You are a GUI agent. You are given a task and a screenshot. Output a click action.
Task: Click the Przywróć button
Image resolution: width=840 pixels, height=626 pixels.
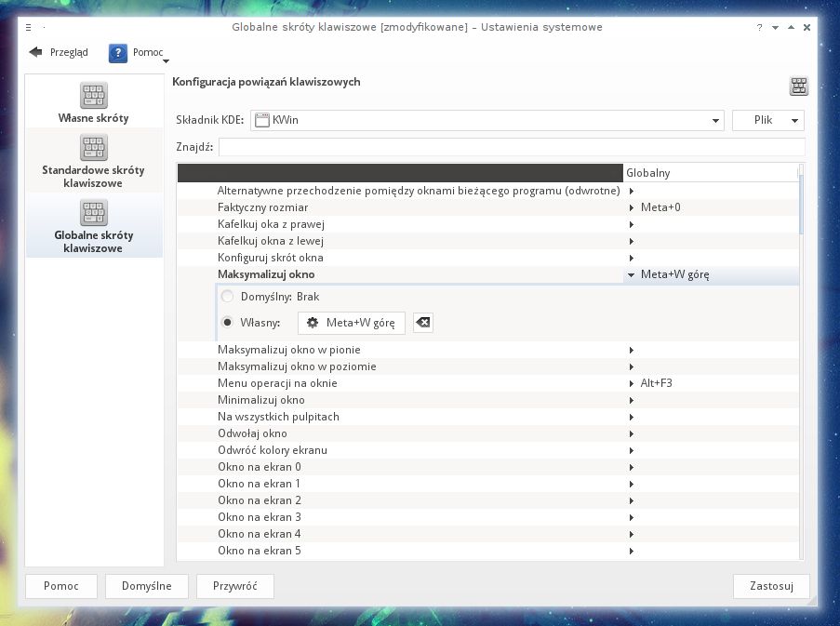235,586
